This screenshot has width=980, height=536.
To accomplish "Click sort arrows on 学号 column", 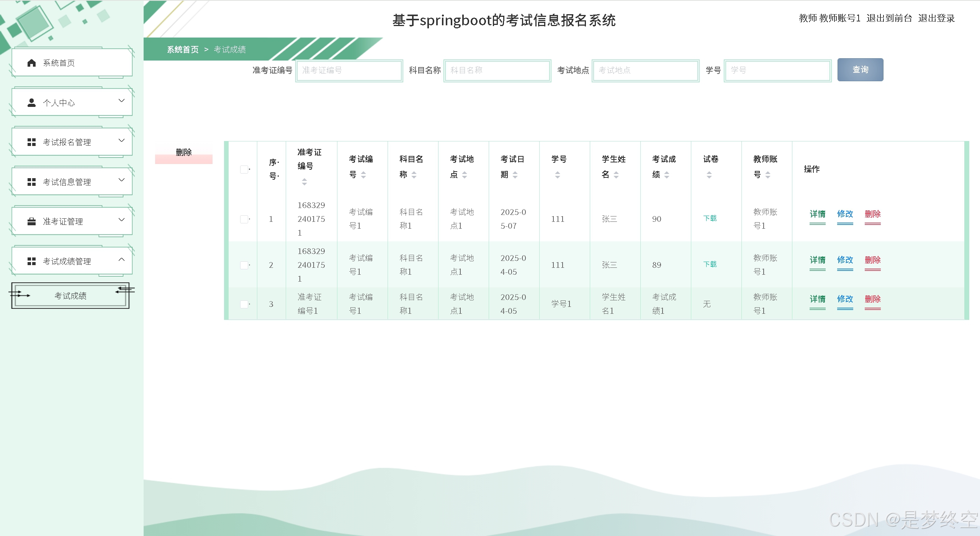I will click(558, 175).
